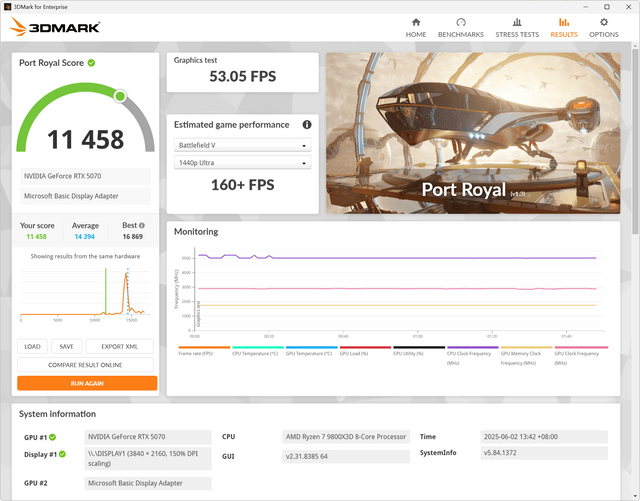
Task: Click the 3DMark app icon in title bar
Action: (7, 7)
